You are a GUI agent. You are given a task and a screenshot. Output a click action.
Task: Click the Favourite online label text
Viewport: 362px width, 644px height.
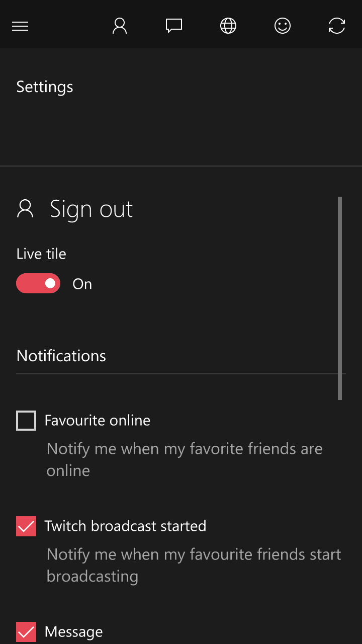coord(98,421)
